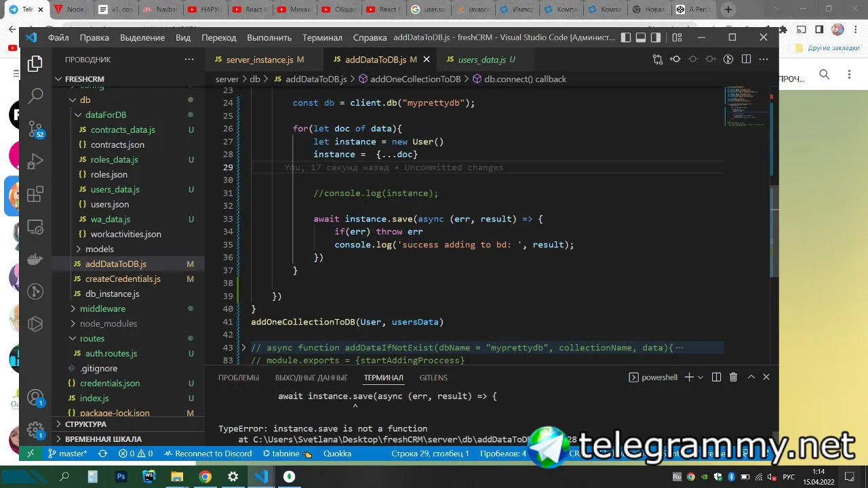Screen dimensions: 868x488
Task: Unfold the collapsed code at line 43
Action: coord(243,348)
